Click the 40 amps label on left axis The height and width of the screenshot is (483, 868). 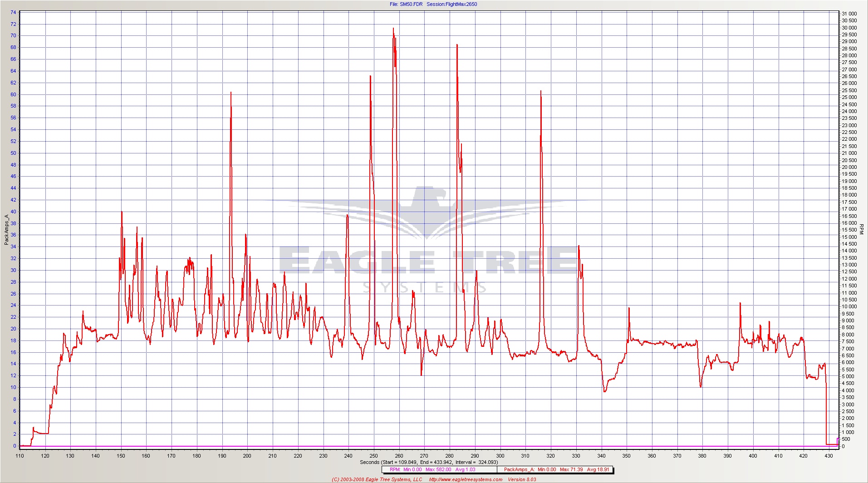[13, 212]
